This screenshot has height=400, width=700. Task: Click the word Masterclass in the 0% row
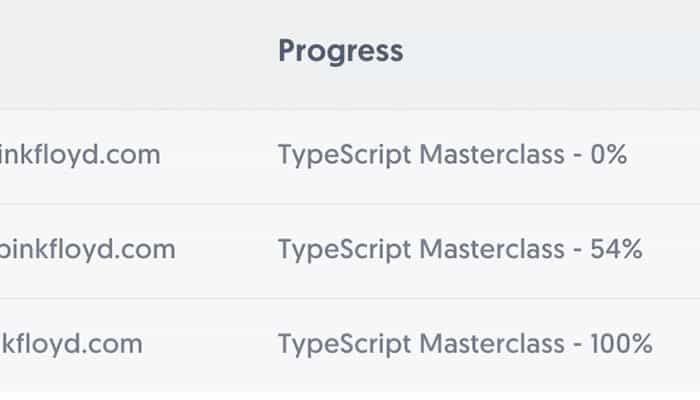coord(492,154)
